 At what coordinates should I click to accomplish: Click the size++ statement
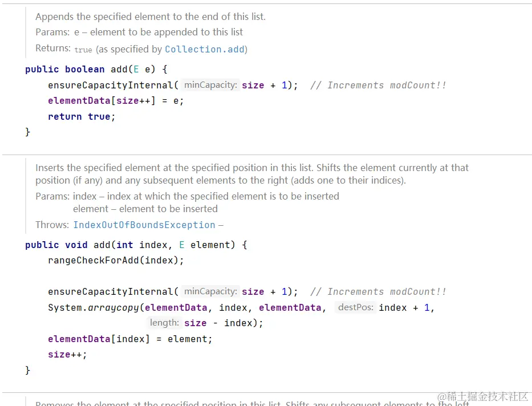tap(67, 354)
